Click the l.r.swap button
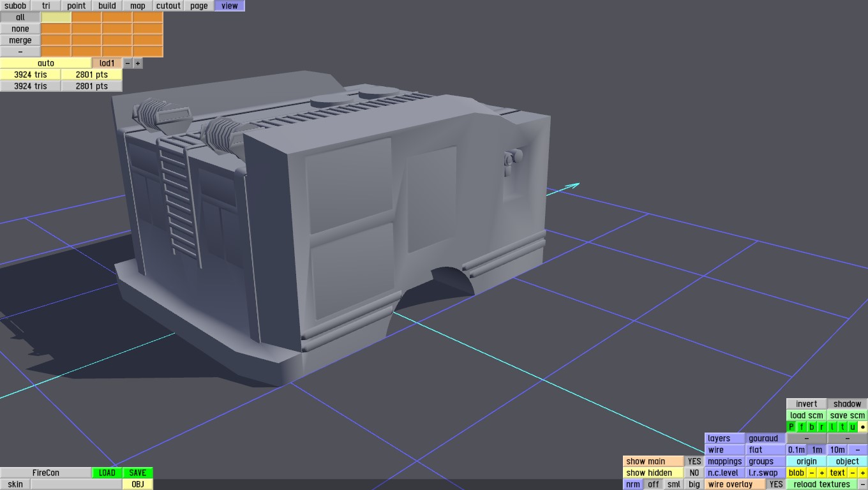 tap(766, 473)
